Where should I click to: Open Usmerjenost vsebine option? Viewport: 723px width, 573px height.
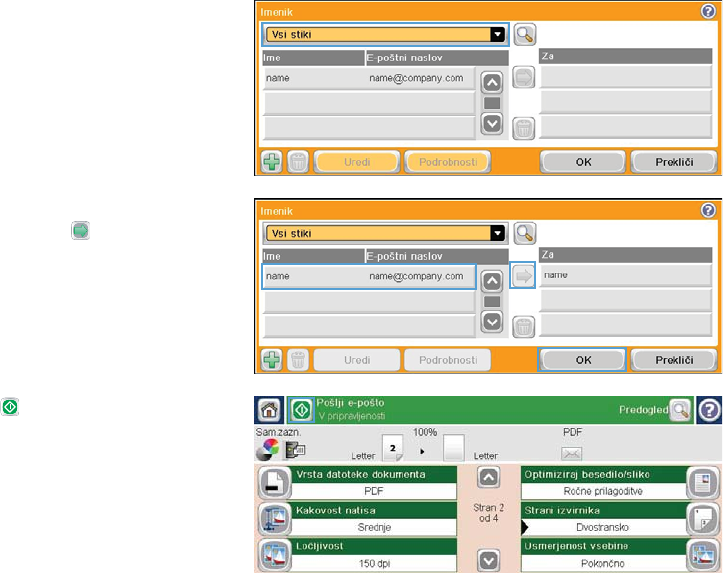coord(620,555)
